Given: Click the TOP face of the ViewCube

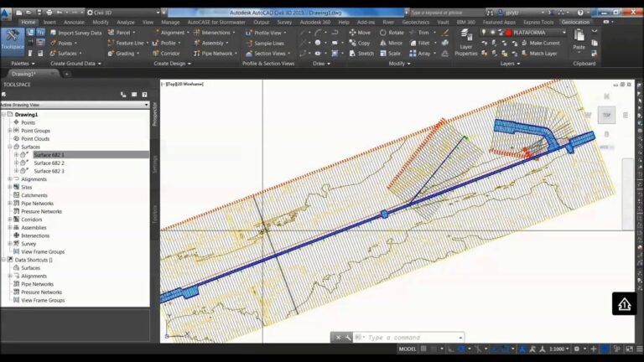Looking at the screenshot, I should 606,115.
